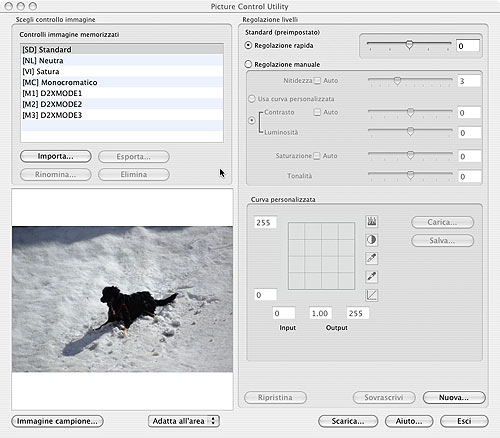500x438 pixels.
Task: Select the [M2] D2XMODE2 list entry
Action: click(122, 104)
